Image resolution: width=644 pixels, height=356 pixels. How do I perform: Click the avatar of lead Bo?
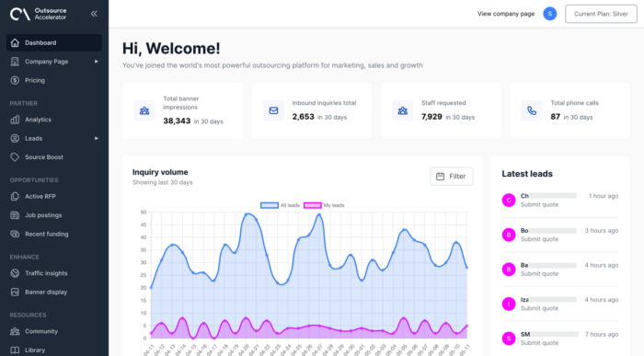click(x=509, y=235)
